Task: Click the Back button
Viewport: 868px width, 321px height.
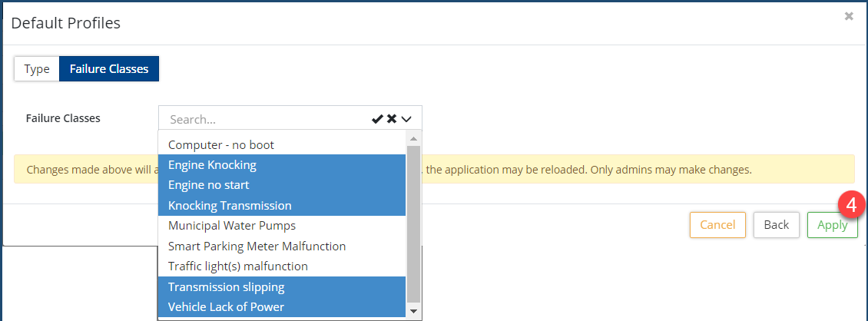Action: pyautogui.click(x=776, y=225)
